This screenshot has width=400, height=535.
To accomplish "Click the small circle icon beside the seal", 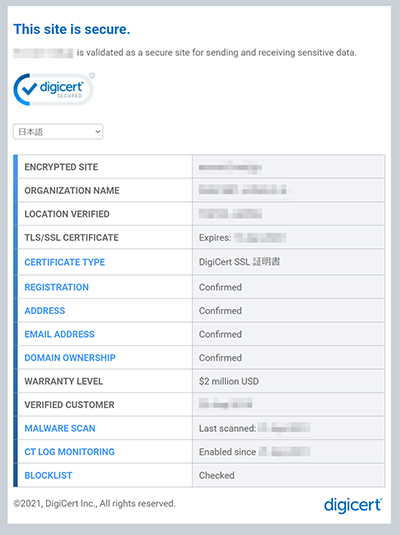I will [92, 76].
